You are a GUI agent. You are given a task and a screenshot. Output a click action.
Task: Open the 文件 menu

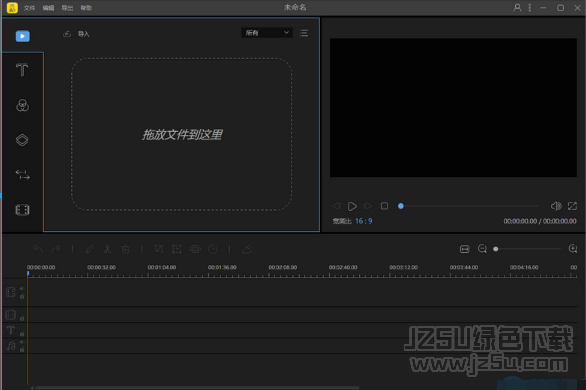click(x=29, y=8)
